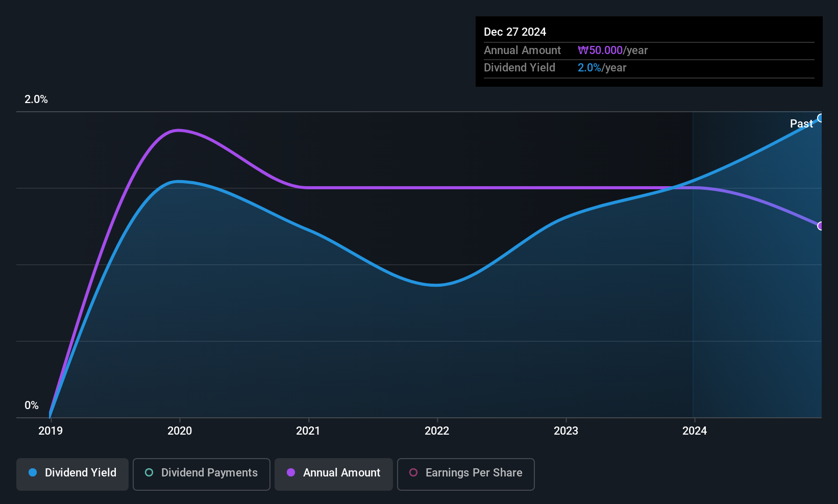Toggle the Dividend Yield legend button
Screen dimensions: 838x504
[72, 474]
